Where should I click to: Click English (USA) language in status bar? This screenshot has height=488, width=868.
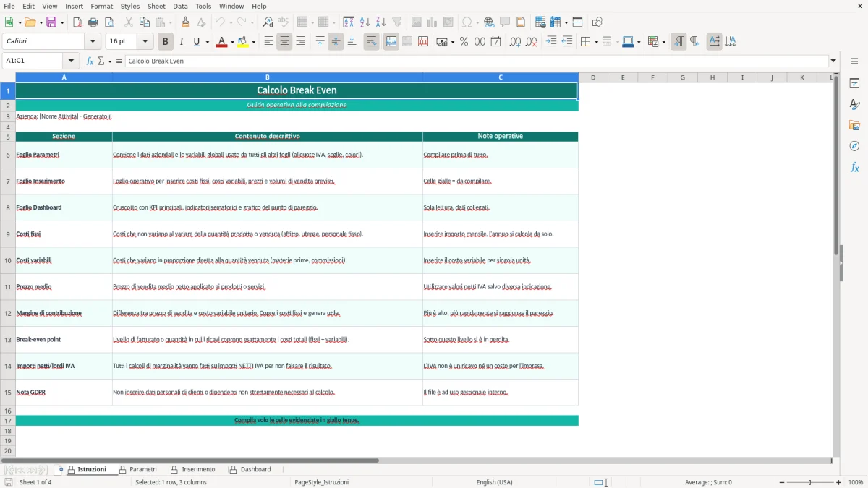(x=494, y=482)
